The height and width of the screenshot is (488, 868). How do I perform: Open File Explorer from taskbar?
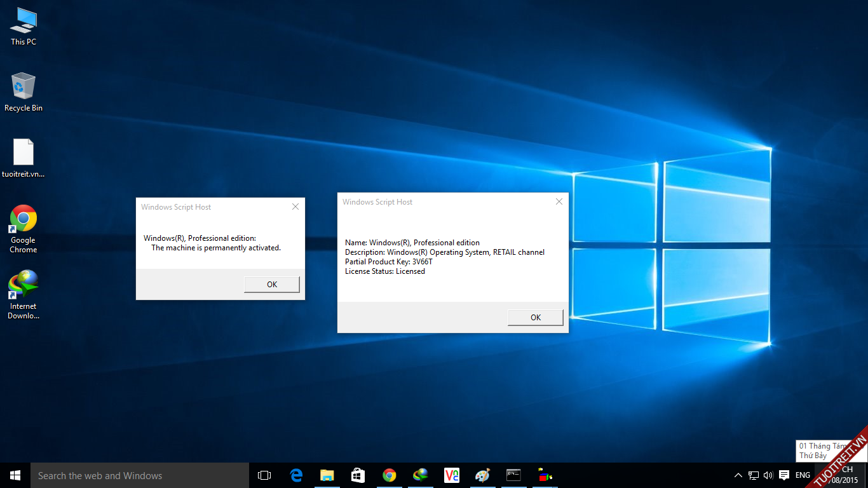(x=327, y=475)
